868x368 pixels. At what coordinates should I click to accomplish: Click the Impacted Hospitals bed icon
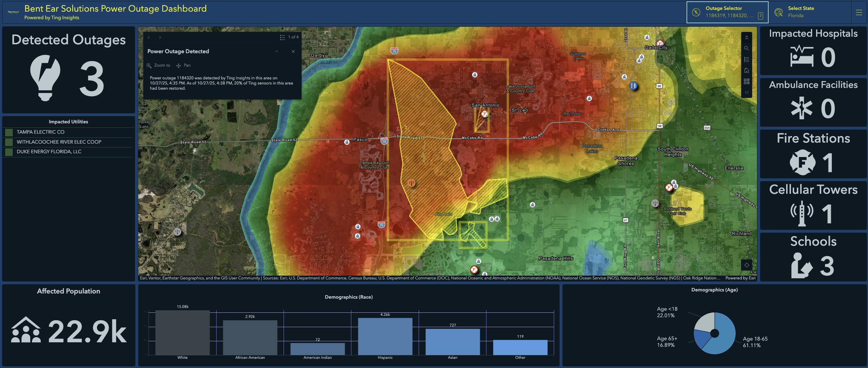[802, 56]
